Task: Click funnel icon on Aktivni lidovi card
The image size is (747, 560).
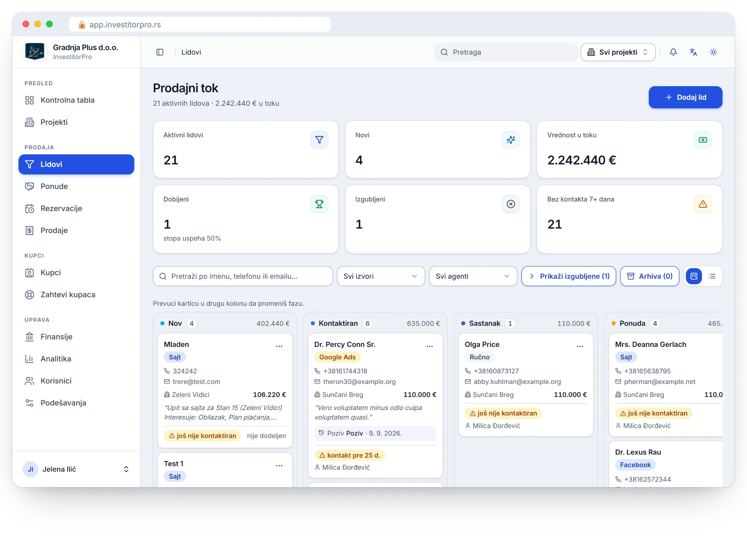Action: pos(319,140)
